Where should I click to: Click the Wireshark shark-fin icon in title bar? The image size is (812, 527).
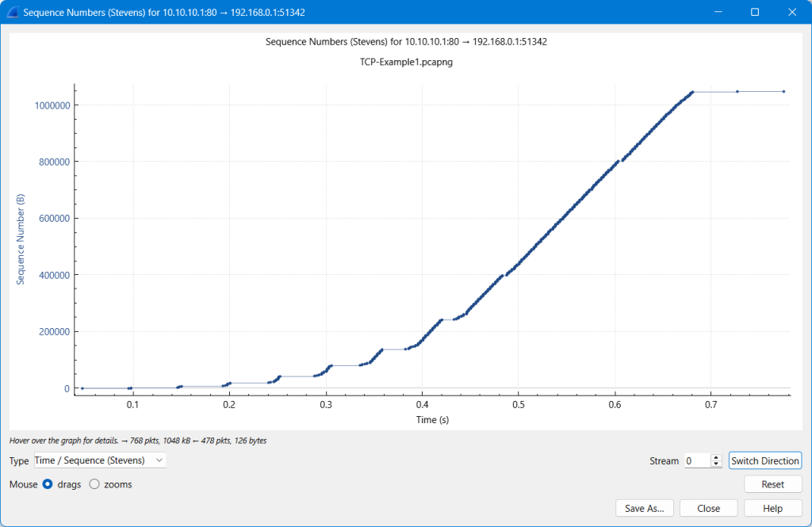tap(13, 12)
